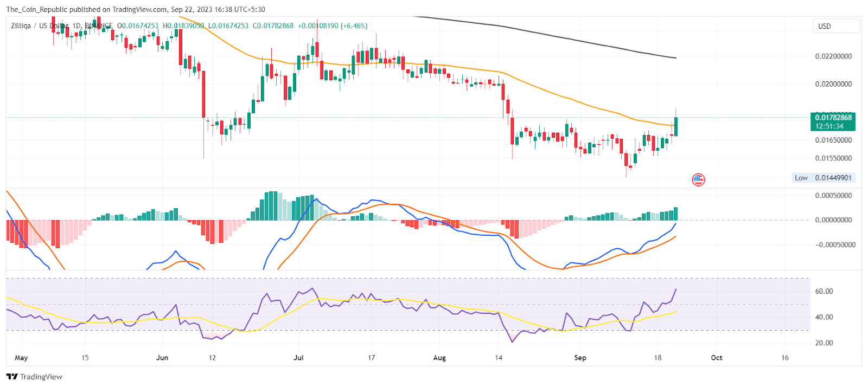Click the 14 date label on time axis
This screenshot has width=868, height=387.
click(x=499, y=358)
